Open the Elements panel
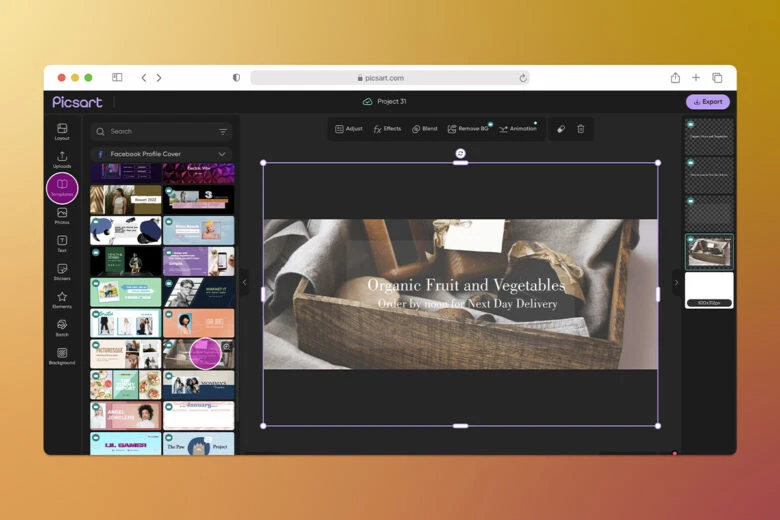Viewport: 780px width, 520px height. click(x=62, y=299)
